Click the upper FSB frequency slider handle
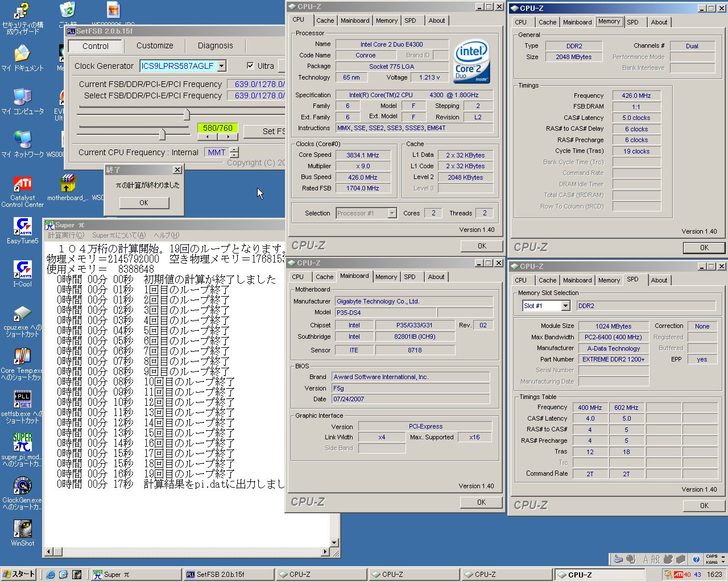728x582 pixels. 187,115
